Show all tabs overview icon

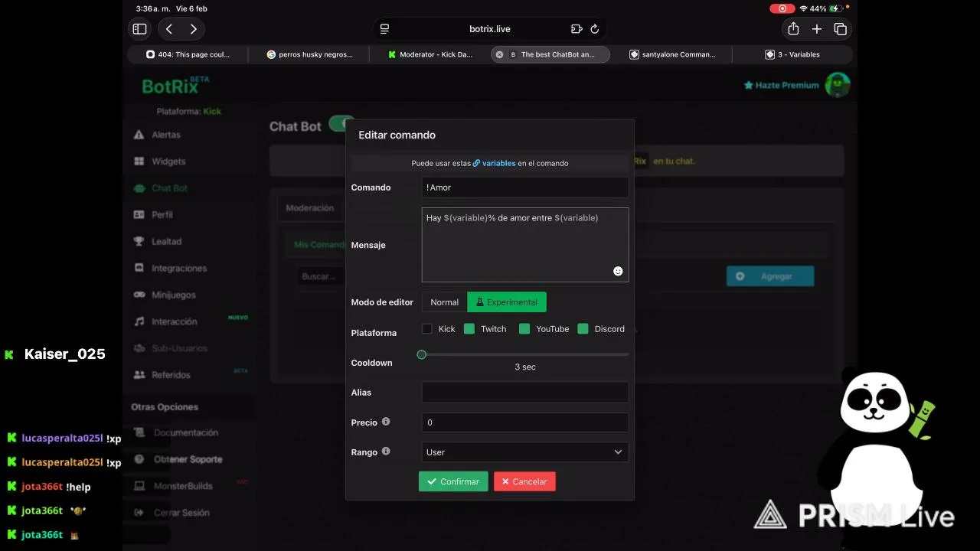click(x=841, y=29)
